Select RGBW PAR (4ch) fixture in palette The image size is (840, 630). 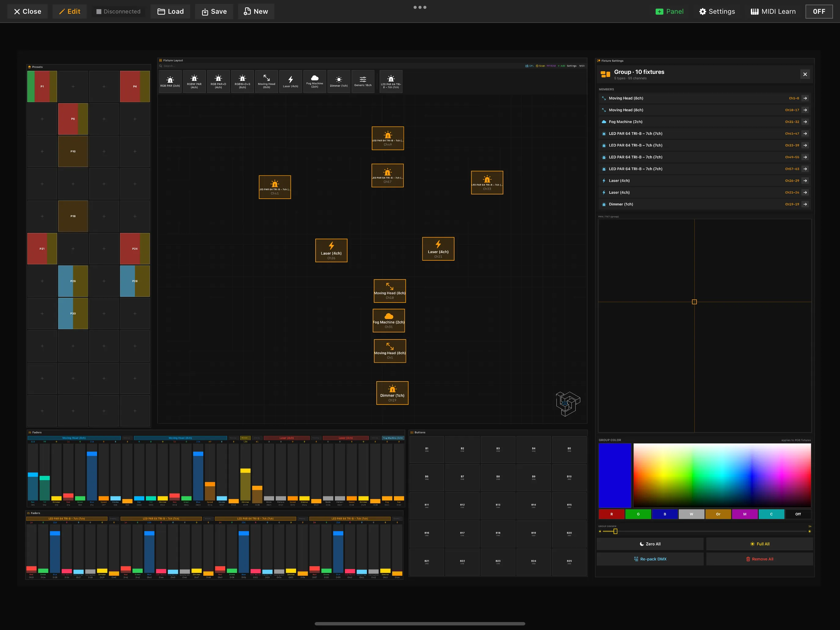pos(194,81)
